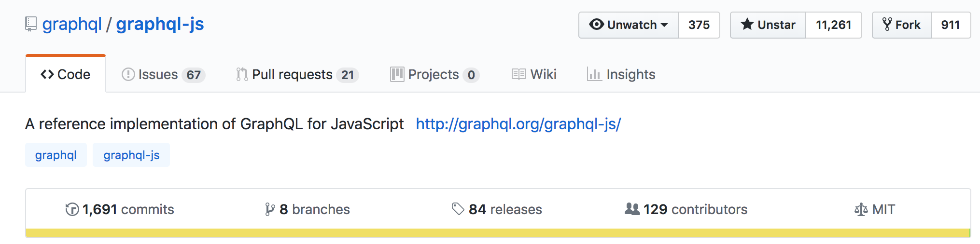View the 11,261 stargazers count
Screen dimensions: 980x244
pos(834,25)
